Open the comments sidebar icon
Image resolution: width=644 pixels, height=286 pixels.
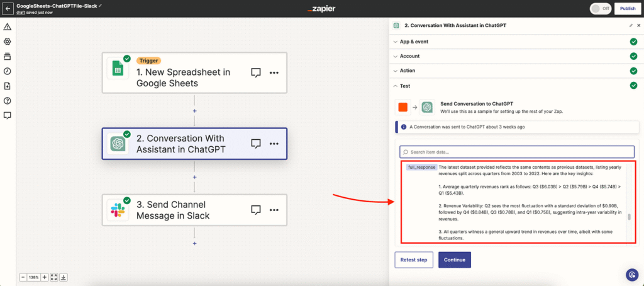(x=8, y=116)
